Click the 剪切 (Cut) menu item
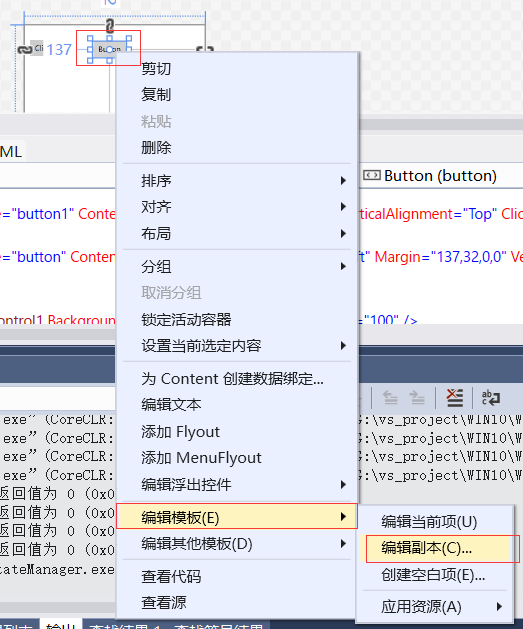The image size is (523, 629). (237, 69)
